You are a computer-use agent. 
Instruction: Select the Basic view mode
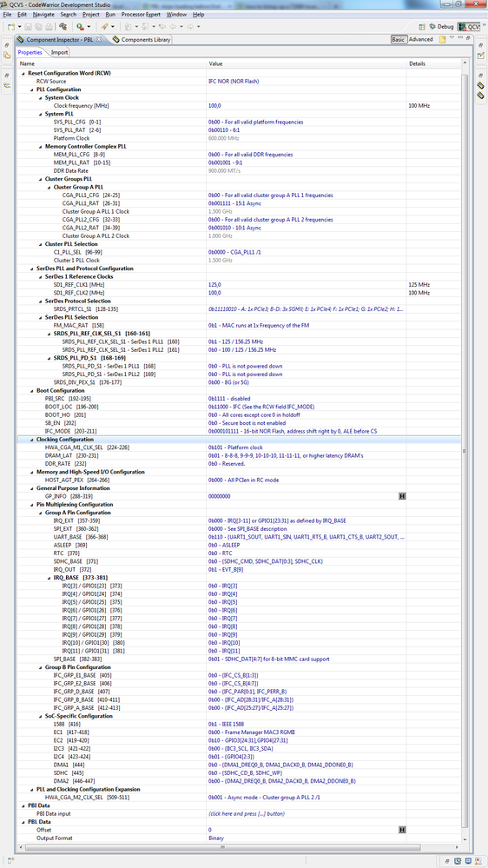pyautogui.click(x=399, y=39)
